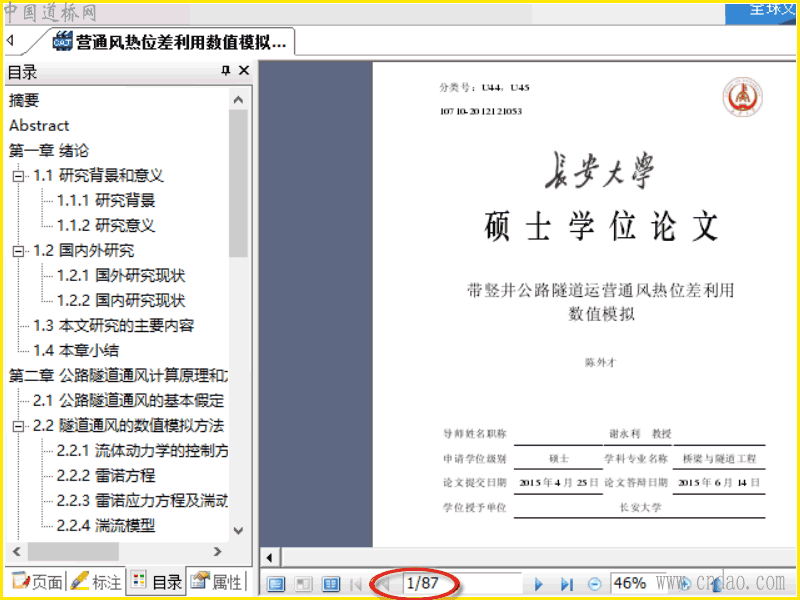Viewport: 800px width, 600px height.
Task: Select 1.2 国内外研究 entry
Action: [x=83, y=251]
